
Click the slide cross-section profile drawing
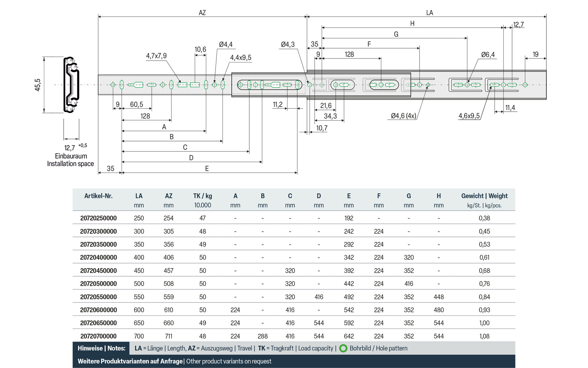click(72, 85)
